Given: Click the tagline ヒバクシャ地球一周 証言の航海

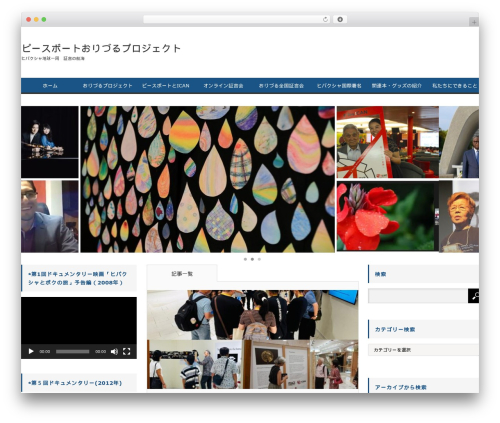Looking at the screenshot, I should (x=53, y=59).
